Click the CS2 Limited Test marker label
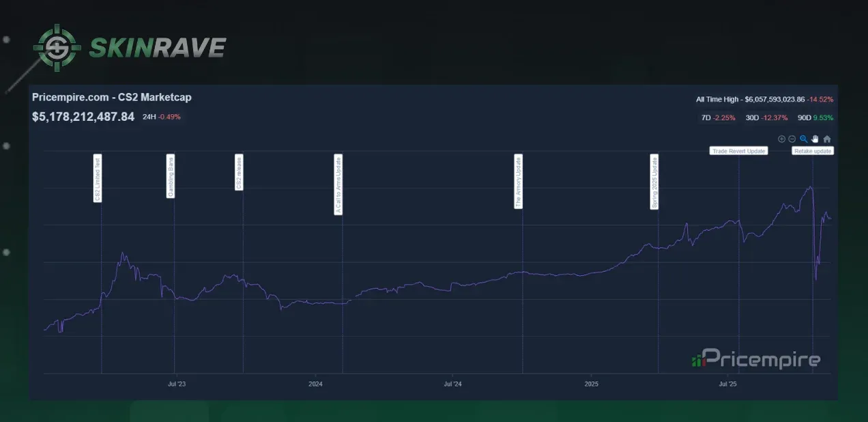 coord(97,178)
